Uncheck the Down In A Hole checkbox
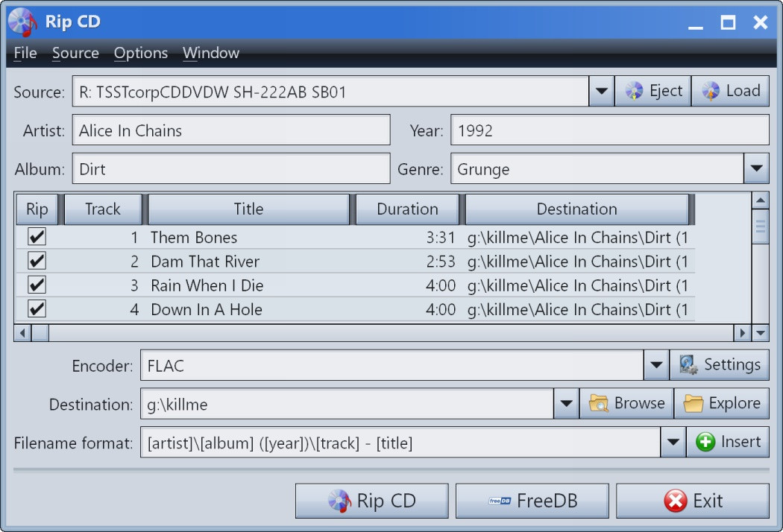The width and height of the screenshot is (783, 532). (37, 308)
